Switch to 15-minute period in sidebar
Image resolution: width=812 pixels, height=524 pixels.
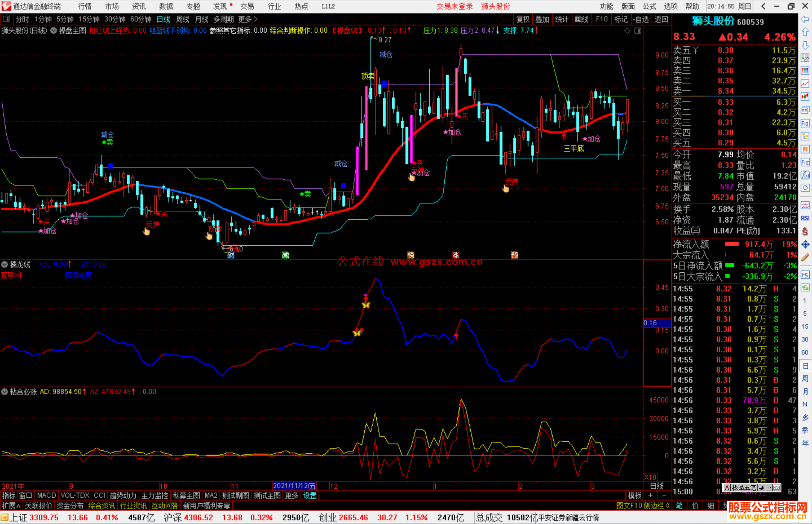[804, 326]
